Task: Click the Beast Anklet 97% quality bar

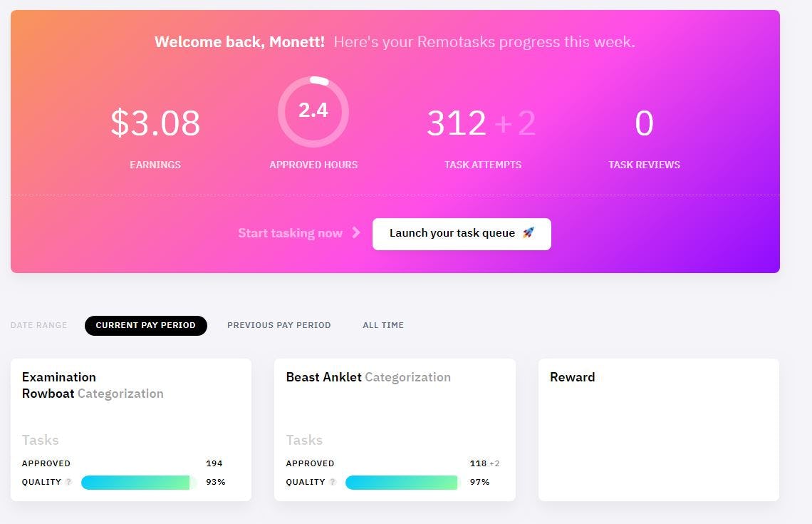Action: [402, 483]
